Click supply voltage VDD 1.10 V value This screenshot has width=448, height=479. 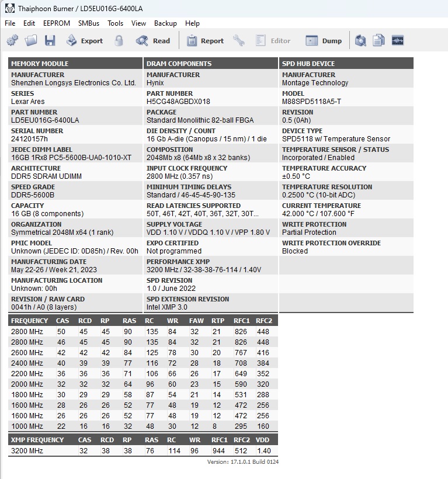pos(209,232)
